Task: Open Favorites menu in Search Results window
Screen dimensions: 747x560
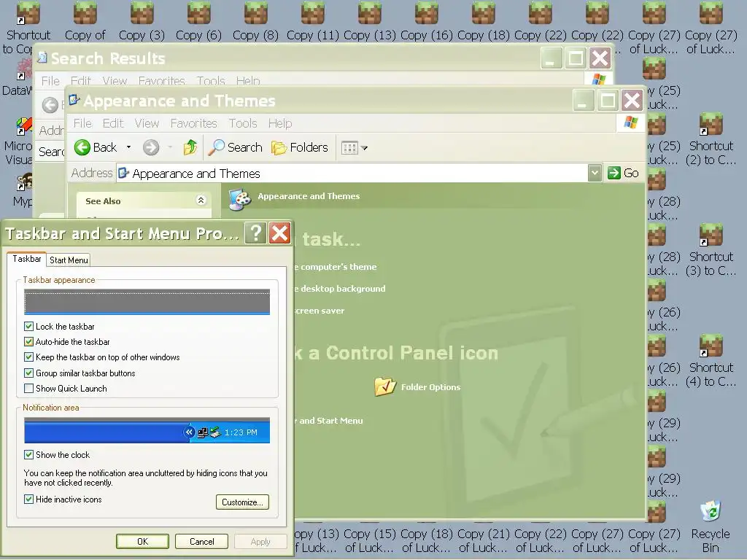Action: click(x=161, y=81)
